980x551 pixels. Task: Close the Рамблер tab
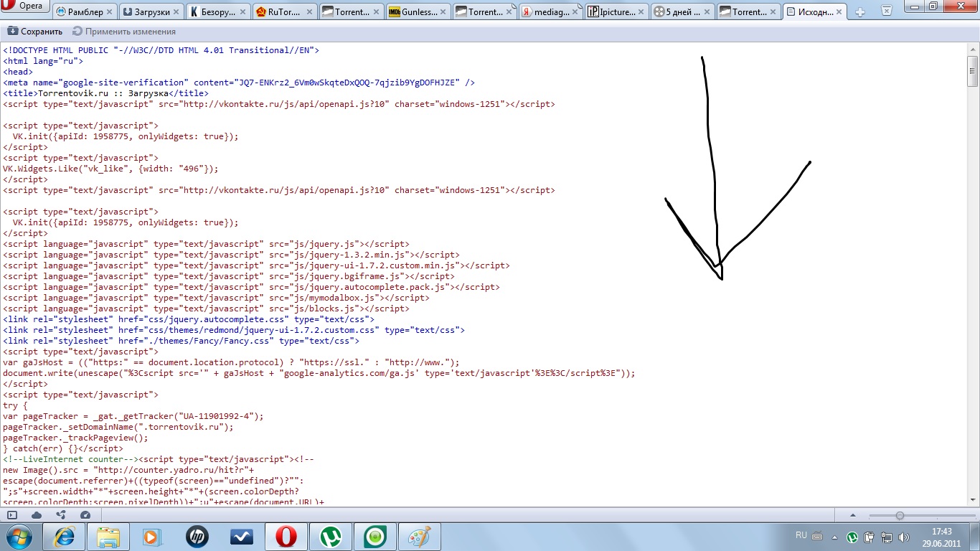tap(109, 12)
